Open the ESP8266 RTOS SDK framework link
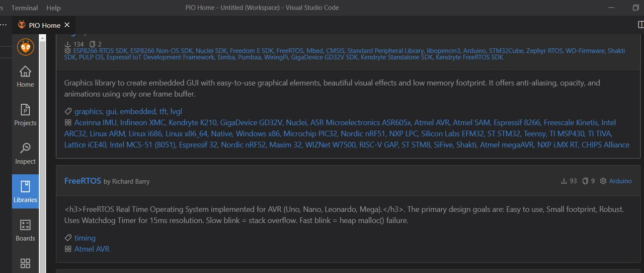The image size is (644, 273). (x=100, y=51)
